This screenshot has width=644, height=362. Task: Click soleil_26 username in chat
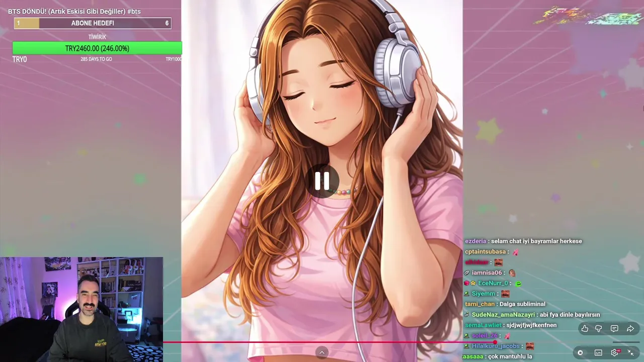(x=485, y=336)
